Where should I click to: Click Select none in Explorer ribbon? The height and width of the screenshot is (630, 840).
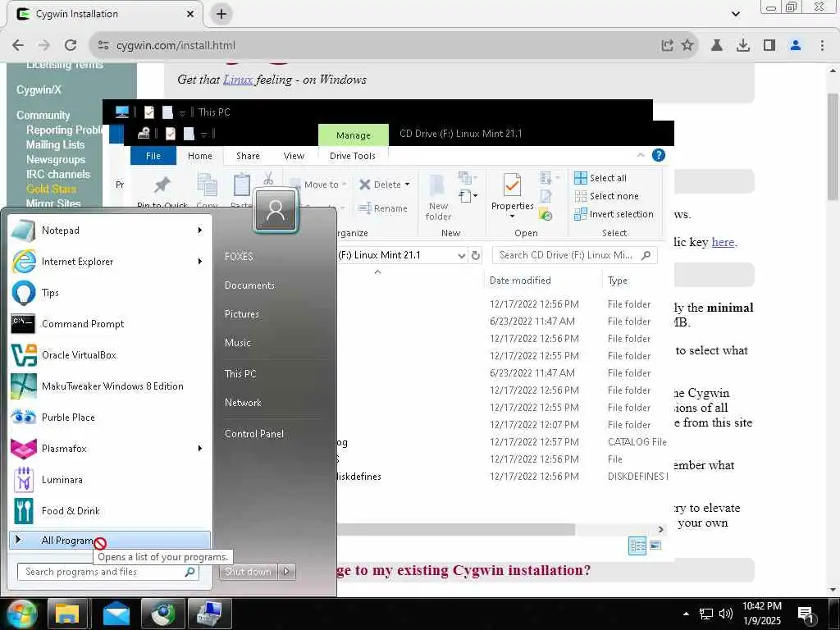(x=606, y=196)
